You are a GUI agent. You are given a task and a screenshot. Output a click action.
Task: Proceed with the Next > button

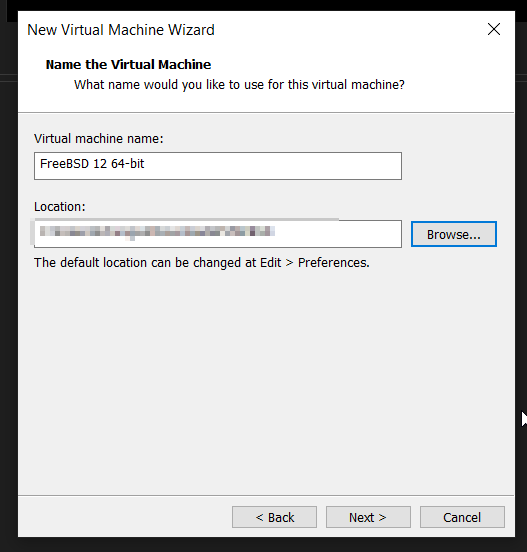pos(368,517)
